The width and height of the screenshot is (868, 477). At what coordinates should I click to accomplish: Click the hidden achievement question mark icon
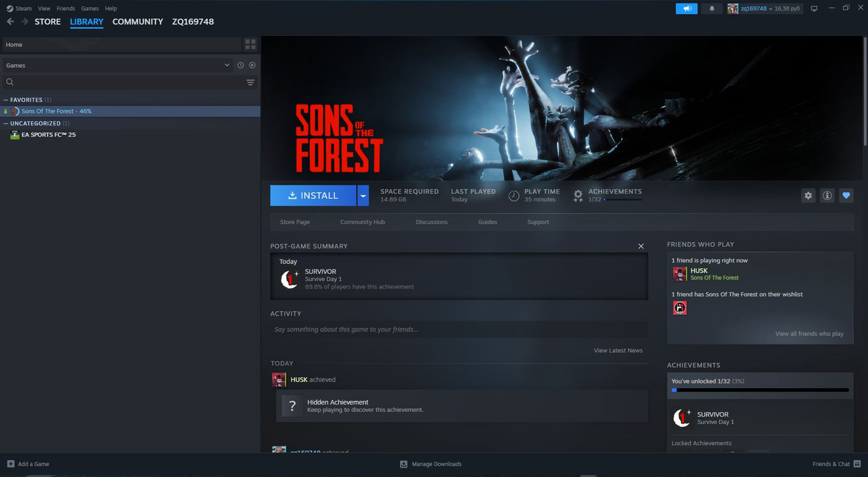click(x=292, y=406)
